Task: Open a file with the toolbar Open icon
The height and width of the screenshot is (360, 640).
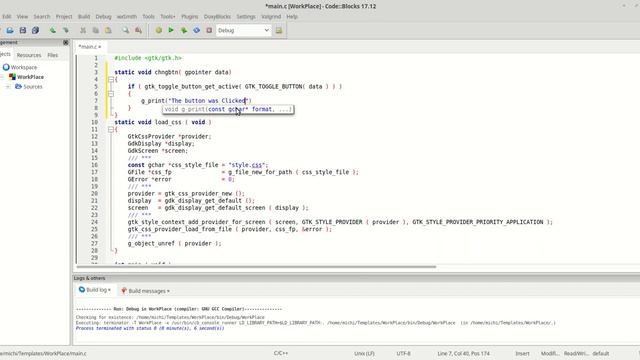Action: (x=10, y=30)
